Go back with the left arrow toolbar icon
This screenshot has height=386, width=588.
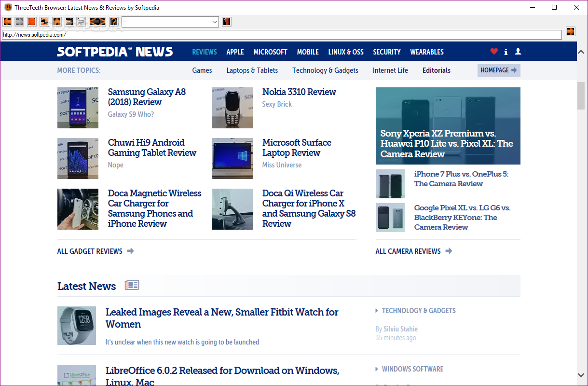(7, 22)
